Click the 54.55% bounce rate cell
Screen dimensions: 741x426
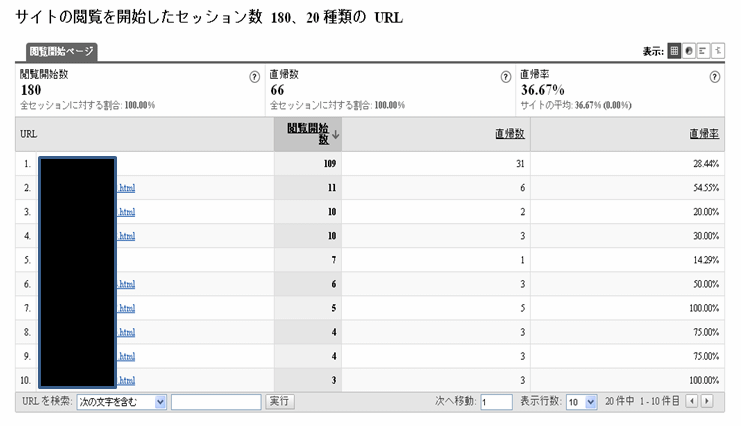tap(706, 188)
